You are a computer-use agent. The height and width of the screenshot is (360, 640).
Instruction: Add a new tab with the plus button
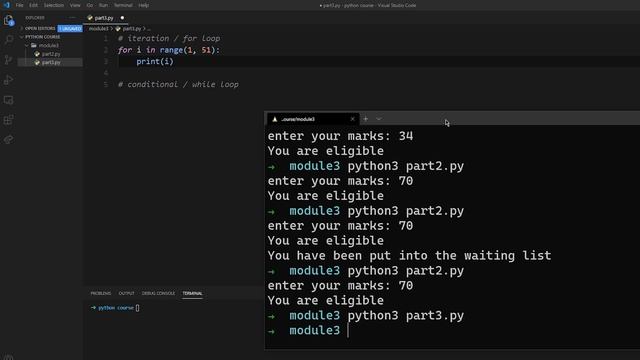pos(366,119)
